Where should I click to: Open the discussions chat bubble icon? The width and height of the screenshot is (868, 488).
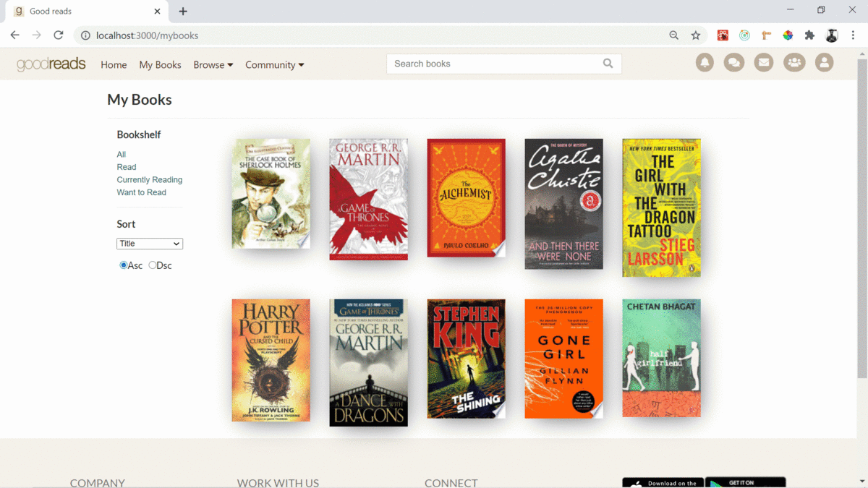point(734,63)
